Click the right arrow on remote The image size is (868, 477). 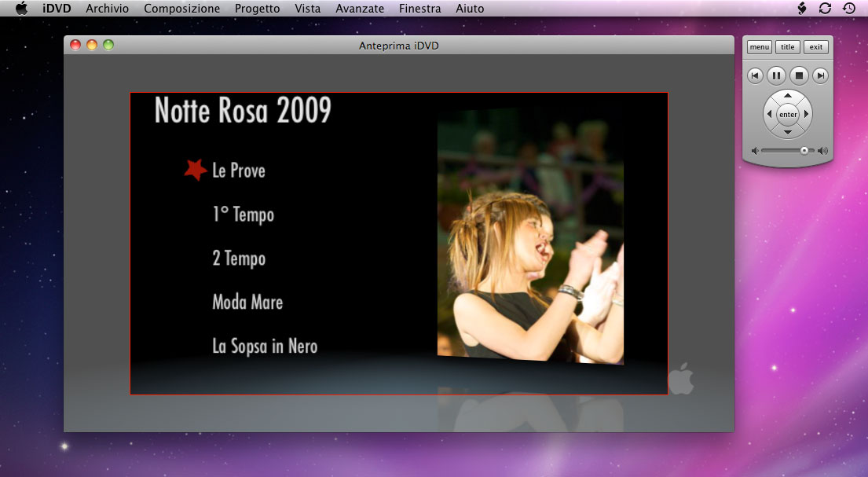(x=807, y=114)
